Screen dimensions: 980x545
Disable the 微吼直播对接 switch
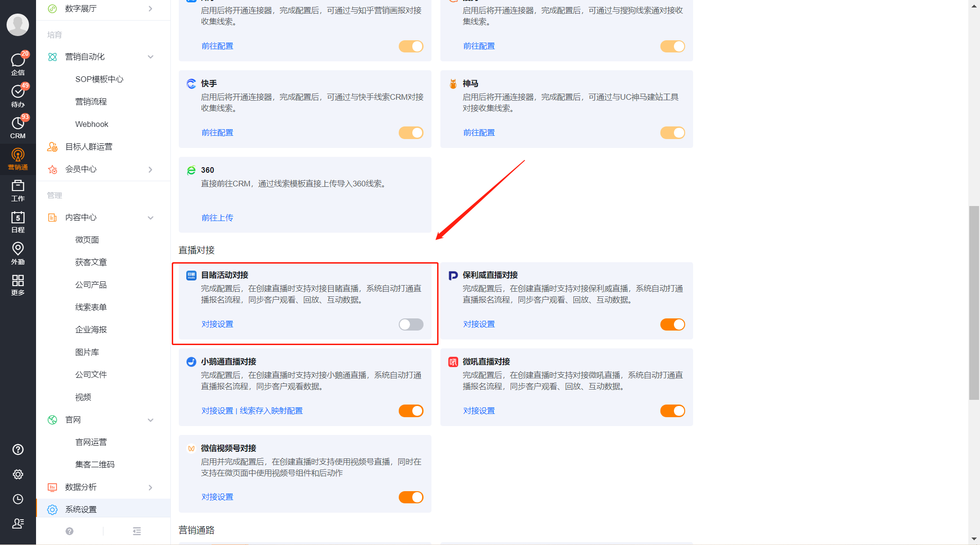673,411
